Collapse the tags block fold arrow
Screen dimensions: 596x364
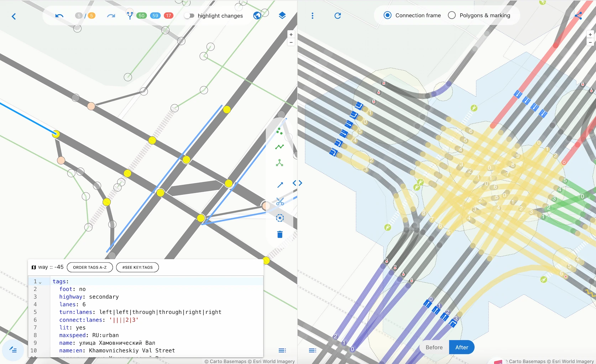(40, 282)
